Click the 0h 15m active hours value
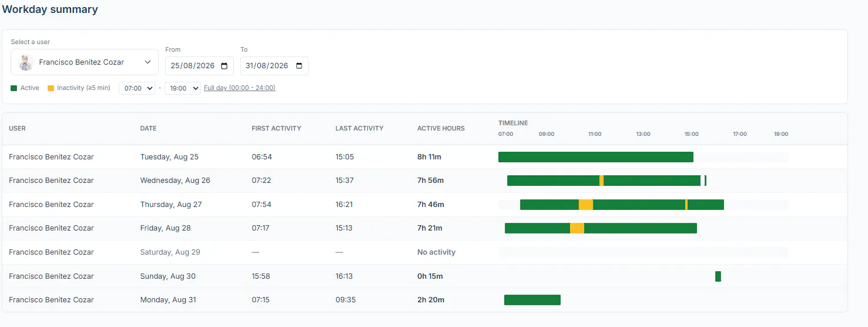868x327 pixels. (x=430, y=276)
